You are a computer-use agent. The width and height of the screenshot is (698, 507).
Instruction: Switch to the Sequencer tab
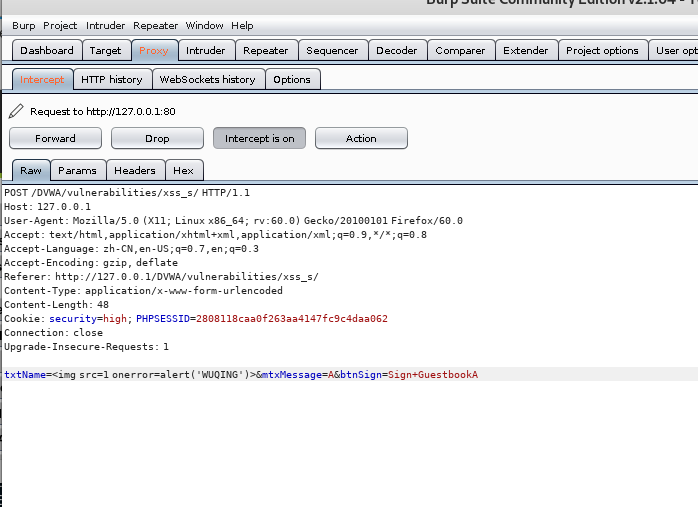coord(332,50)
